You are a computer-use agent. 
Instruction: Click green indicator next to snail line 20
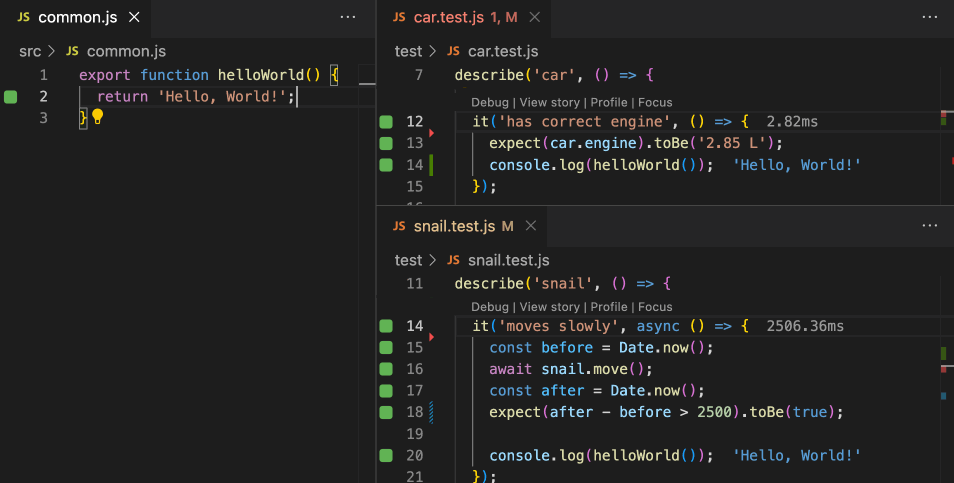tap(386, 456)
